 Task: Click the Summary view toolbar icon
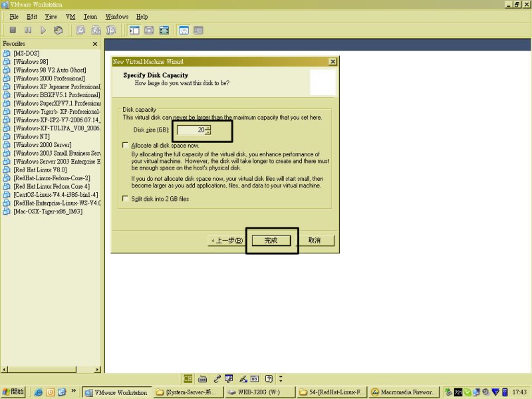click(x=184, y=30)
